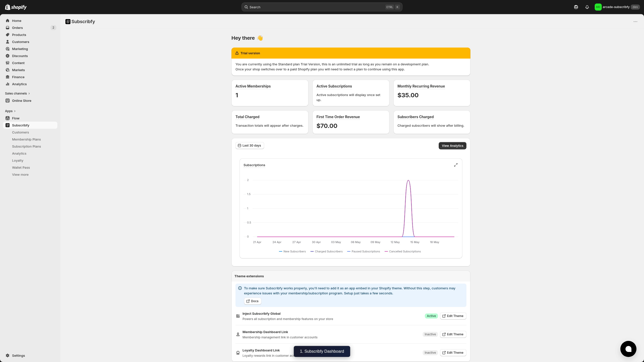Click the Active Subscriptions card title
The width and height of the screenshot is (644, 362).
tap(334, 86)
